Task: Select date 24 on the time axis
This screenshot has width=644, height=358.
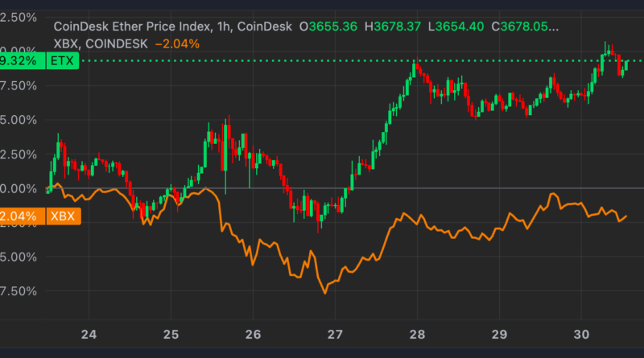Action: pos(89,334)
